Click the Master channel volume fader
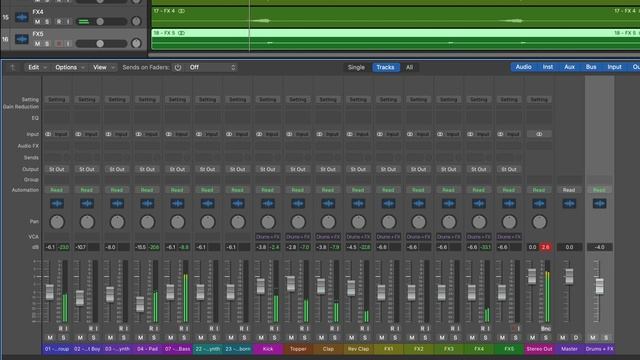Viewport: 640px width, 360px height. click(569, 276)
